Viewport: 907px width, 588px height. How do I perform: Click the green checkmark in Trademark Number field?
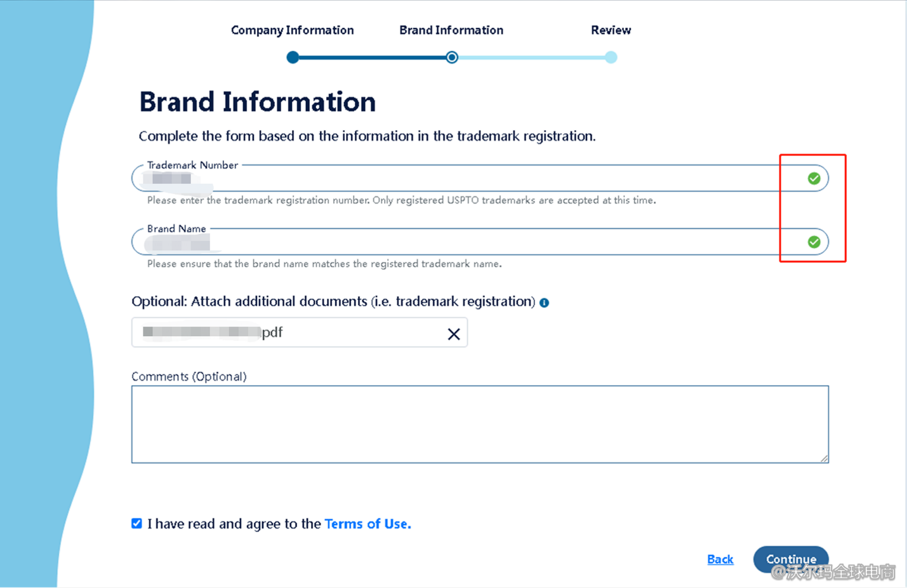pos(814,179)
